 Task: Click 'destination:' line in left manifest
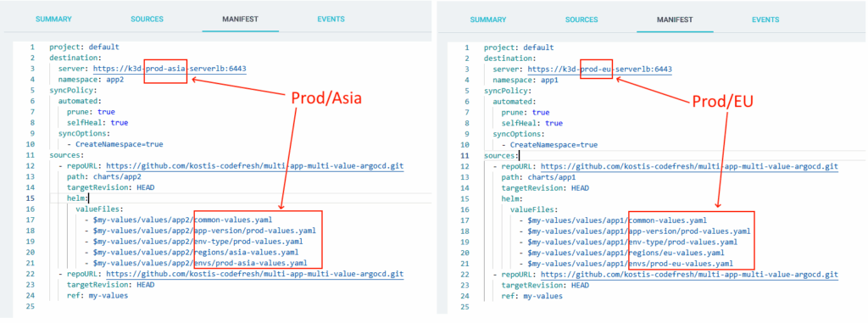[75, 58]
